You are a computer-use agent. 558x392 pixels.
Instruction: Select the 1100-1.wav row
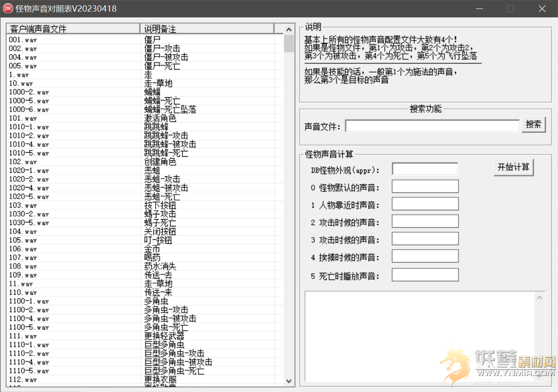pos(145,301)
